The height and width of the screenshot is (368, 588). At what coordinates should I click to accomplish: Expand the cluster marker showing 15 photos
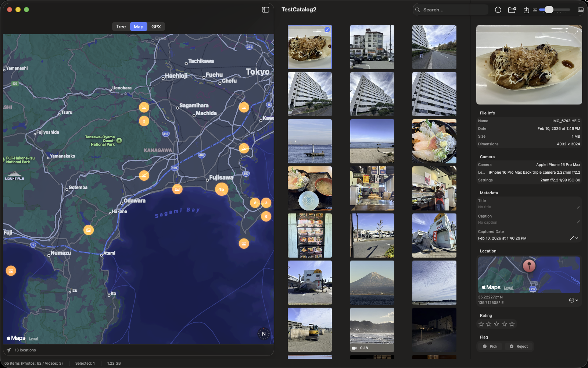[222, 189]
